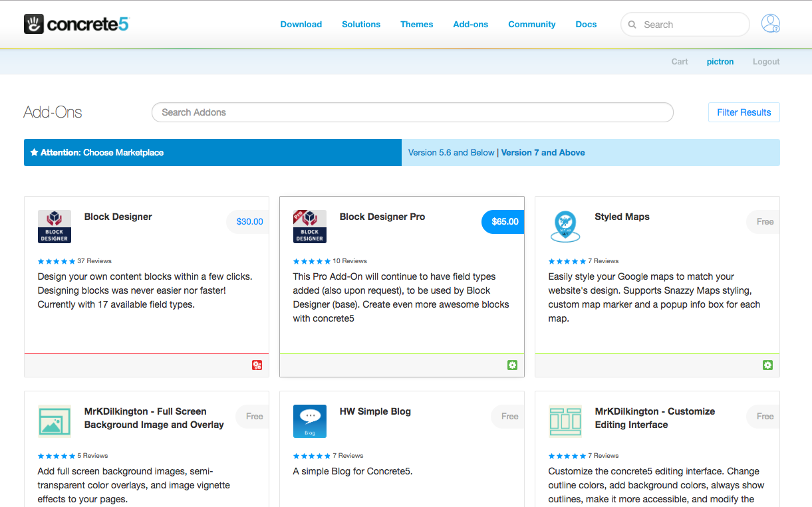
Task: Click the star rating of Full Screen Background Image
Action: click(x=57, y=456)
